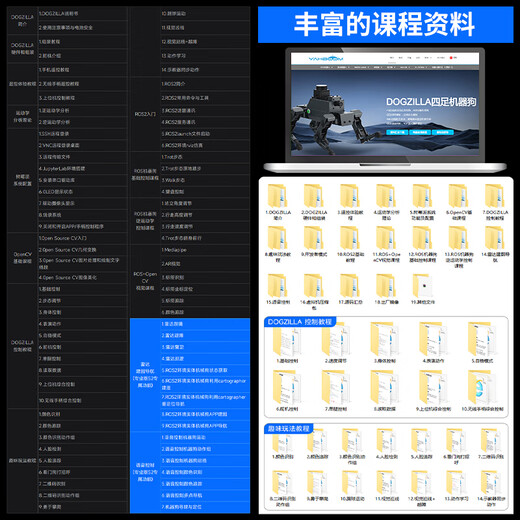Select table row '1.Open Source CV入门'
The image size is (520, 520).
[x=82, y=238]
